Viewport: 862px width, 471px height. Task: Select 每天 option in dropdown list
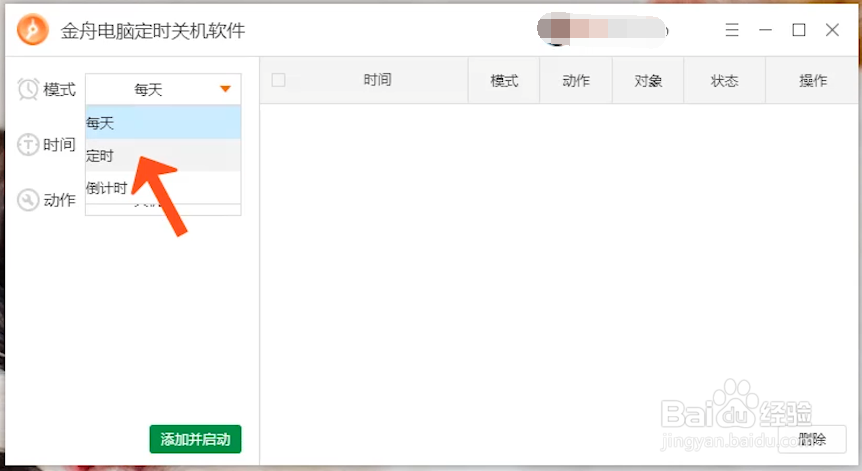tap(163, 123)
